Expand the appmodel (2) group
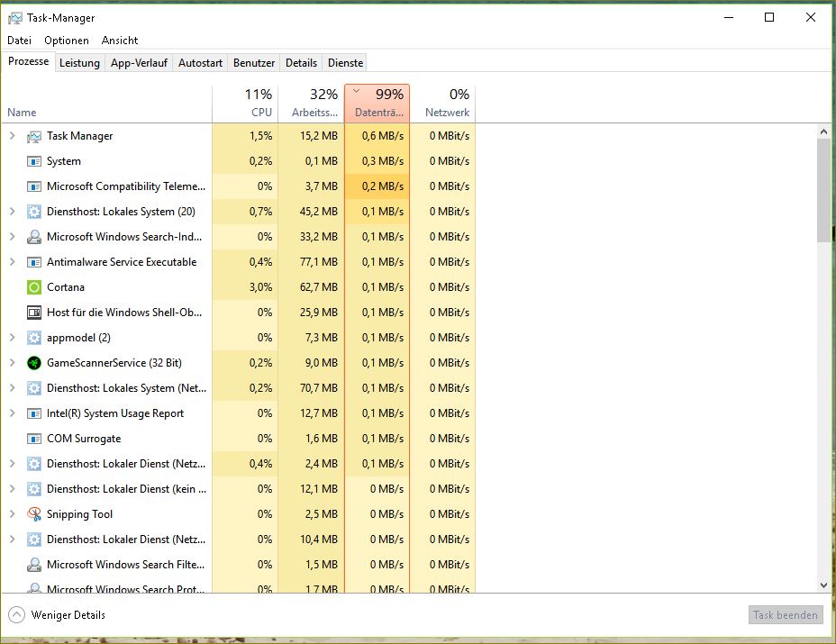The image size is (836, 644). point(13,338)
